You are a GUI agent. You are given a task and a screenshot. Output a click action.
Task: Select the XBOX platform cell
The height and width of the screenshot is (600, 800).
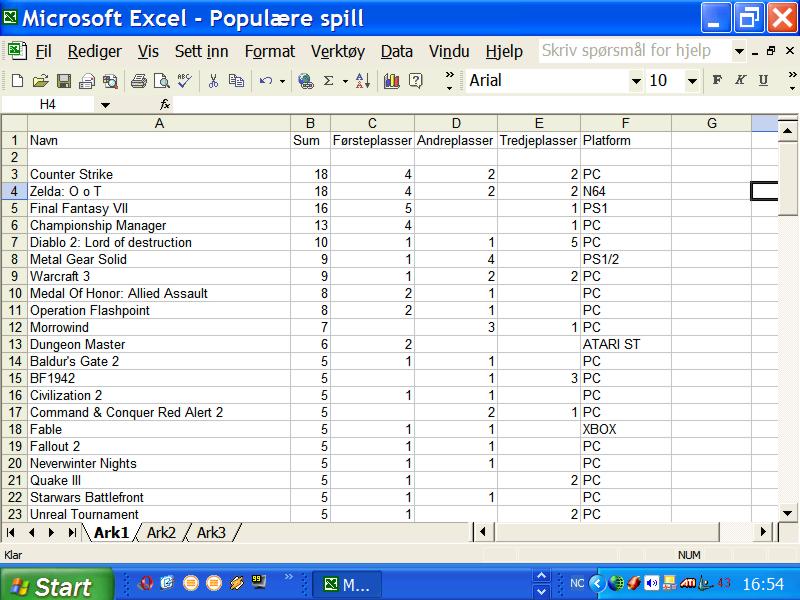pyautogui.click(x=626, y=429)
